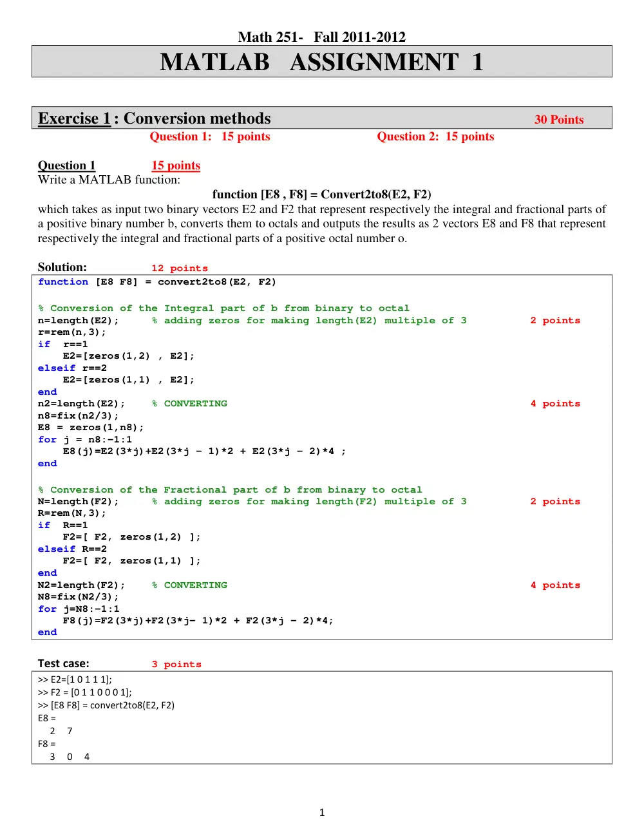Click the sentence "Write a MATLAB function:"
644x834 pixels.
(x=109, y=180)
